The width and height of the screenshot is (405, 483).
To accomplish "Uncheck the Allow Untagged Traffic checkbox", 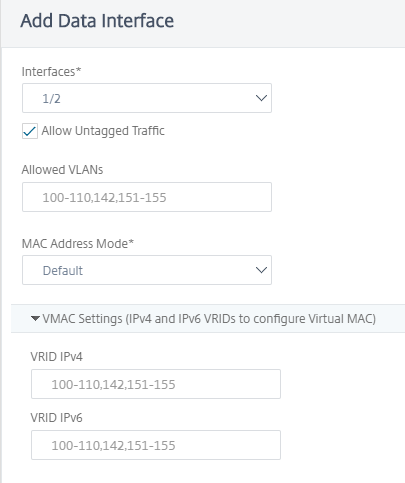I will pyautogui.click(x=30, y=131).
